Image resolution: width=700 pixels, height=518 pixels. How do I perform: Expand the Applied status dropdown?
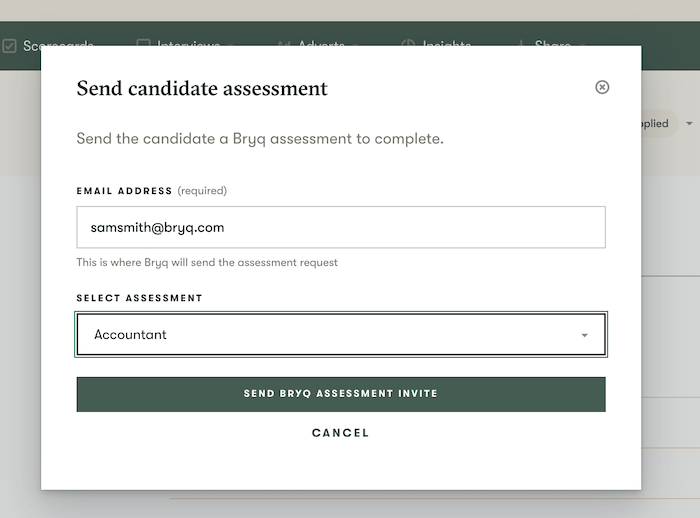click(x=660, y=124)
